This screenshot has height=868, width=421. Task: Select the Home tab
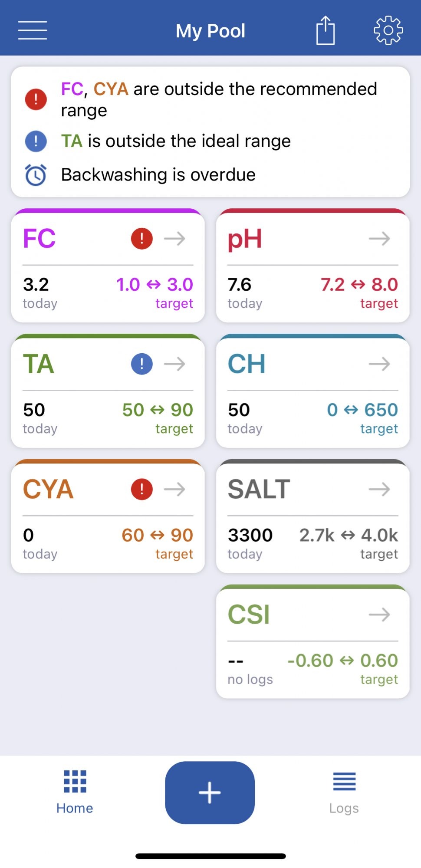75,792
